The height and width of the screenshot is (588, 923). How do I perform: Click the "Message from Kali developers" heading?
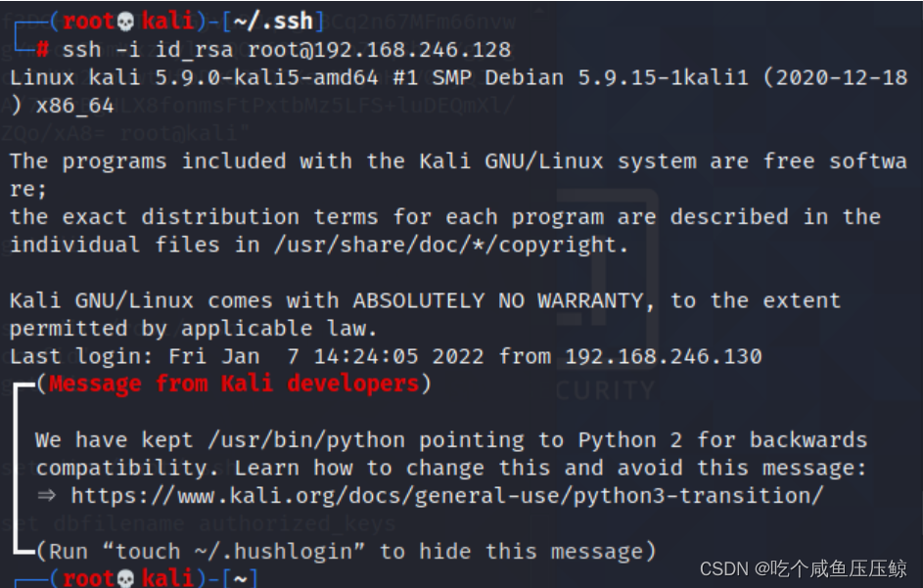tap(234, 384)
